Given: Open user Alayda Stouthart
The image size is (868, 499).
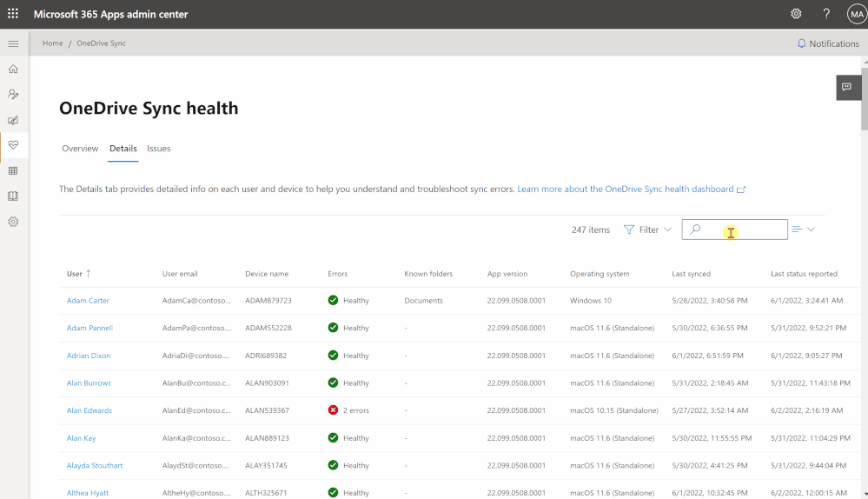Looking at the screenshot, I should (95, 465).
